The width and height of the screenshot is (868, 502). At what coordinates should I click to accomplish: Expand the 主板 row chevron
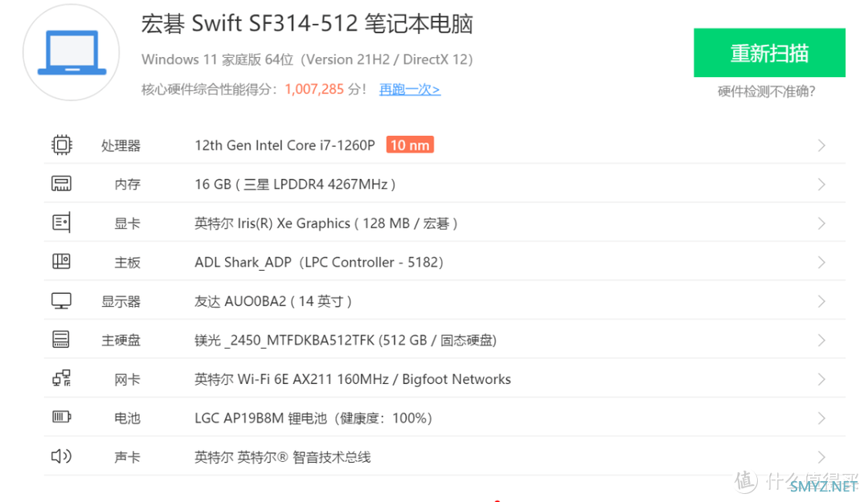(x=821, y=263)
